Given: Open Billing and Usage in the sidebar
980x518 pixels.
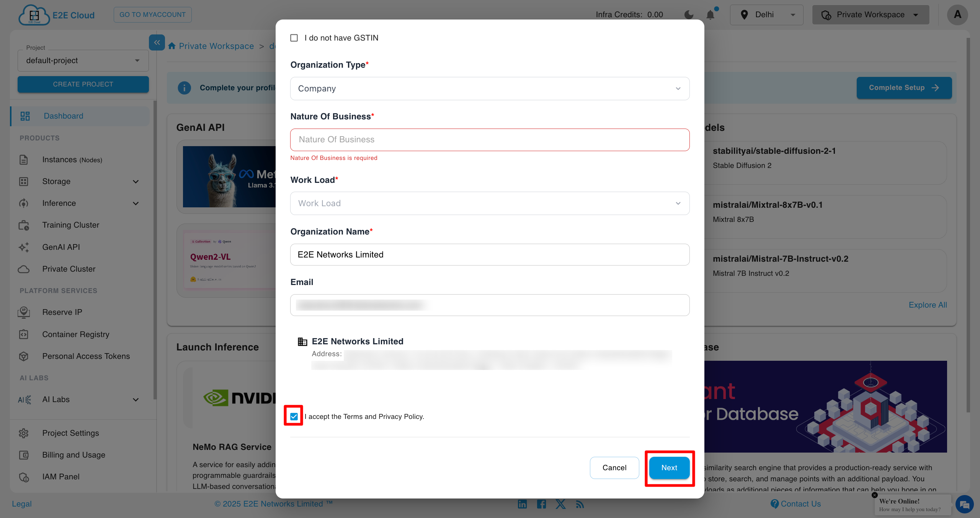Looking at the screenshot, I should tap(80, 455).
